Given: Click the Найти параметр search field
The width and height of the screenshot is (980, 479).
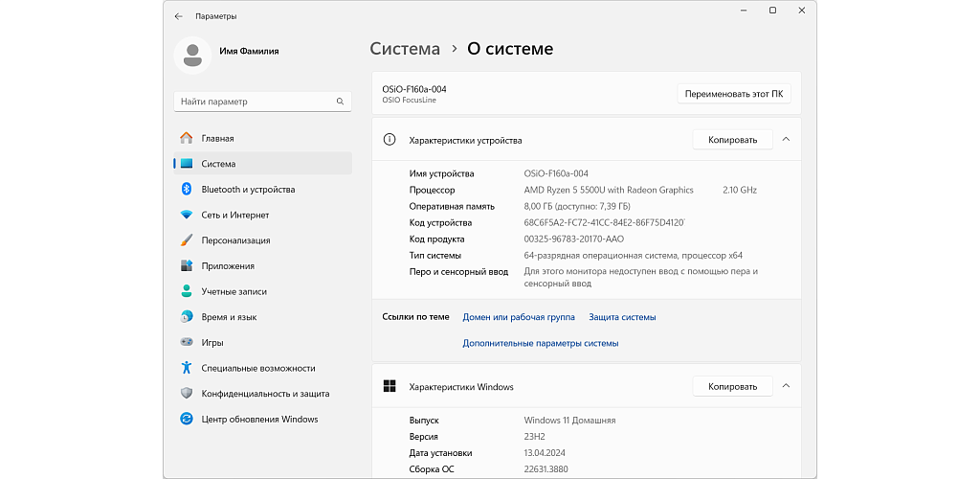Looking at the screenshot, I should click(x=254, y=102).
